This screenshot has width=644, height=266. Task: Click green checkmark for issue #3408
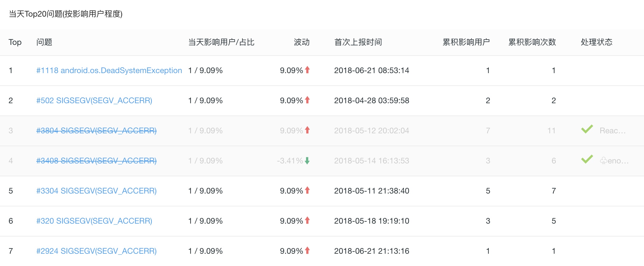587,159
